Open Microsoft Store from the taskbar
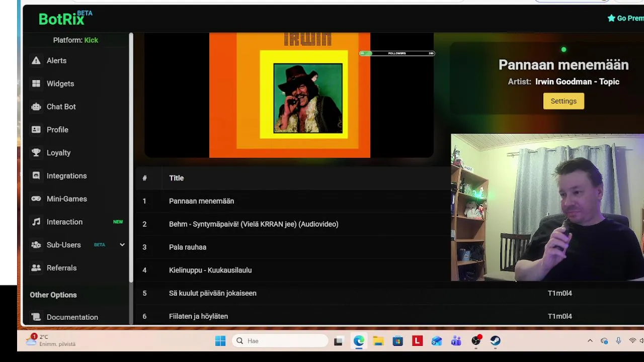 tap(398, 341)
